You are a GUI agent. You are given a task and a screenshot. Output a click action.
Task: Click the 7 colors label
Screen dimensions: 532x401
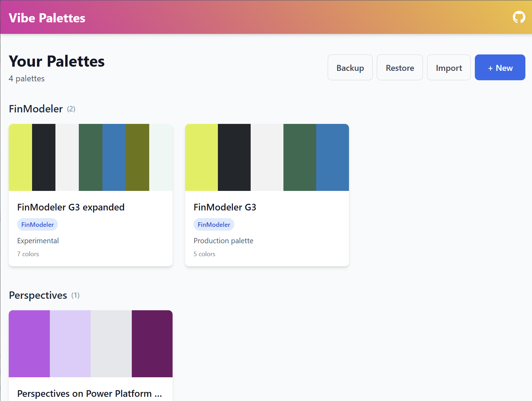(x=28, y=254)
